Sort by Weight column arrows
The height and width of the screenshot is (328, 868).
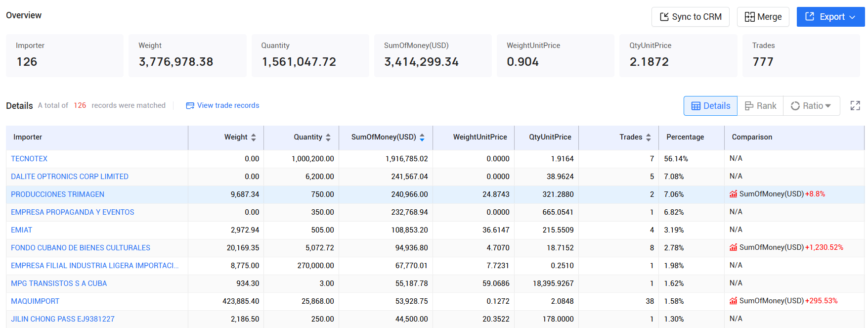(x=254, y=138)
